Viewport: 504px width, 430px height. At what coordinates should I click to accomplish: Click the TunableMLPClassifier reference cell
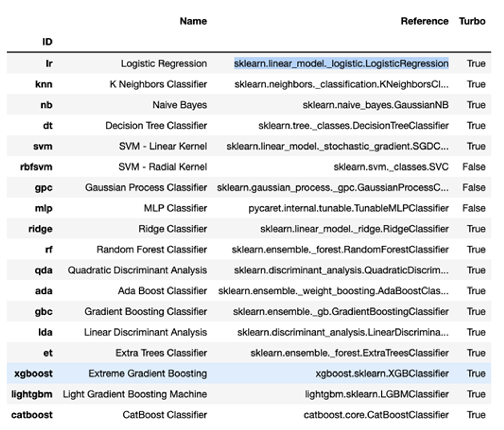348,208
